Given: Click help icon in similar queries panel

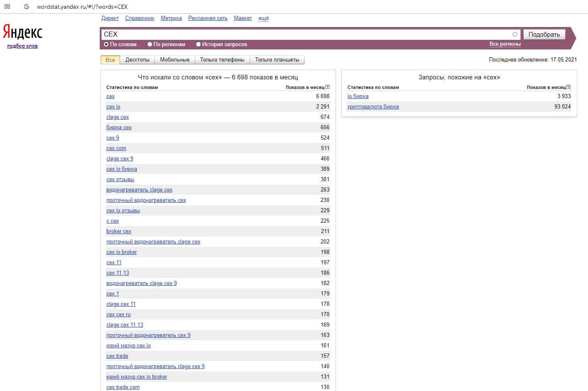Looking at the screenshot, I should [x=568, y=87].
